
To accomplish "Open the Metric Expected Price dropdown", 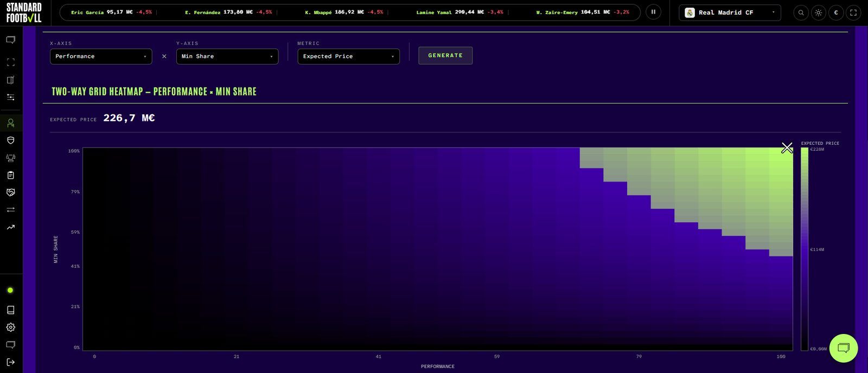I will click(x=348, y=56).
